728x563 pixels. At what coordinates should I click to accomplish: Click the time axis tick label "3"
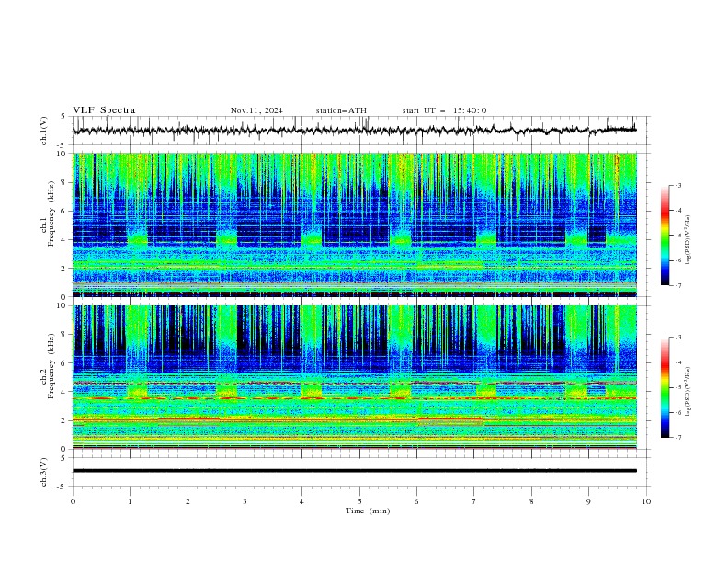(245, 501)
